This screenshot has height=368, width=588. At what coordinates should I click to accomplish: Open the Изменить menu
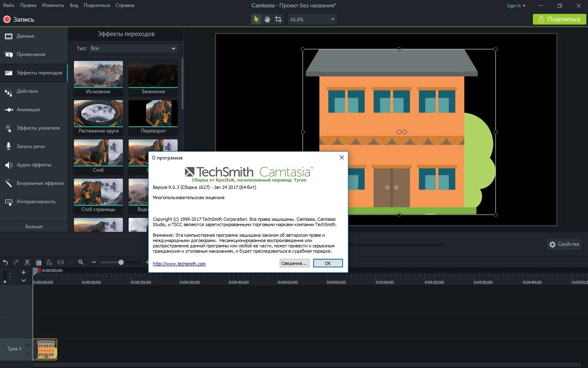53,5
